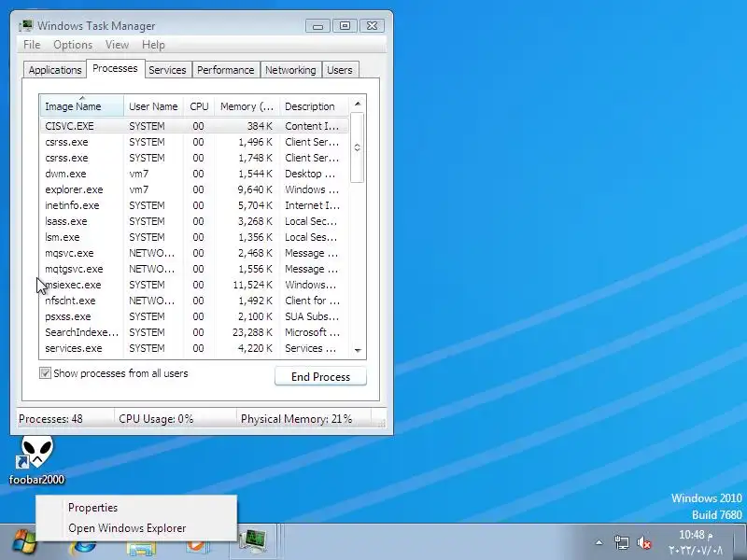
Task: Click the process list scroll down arrow
Action: click(358, 351)
